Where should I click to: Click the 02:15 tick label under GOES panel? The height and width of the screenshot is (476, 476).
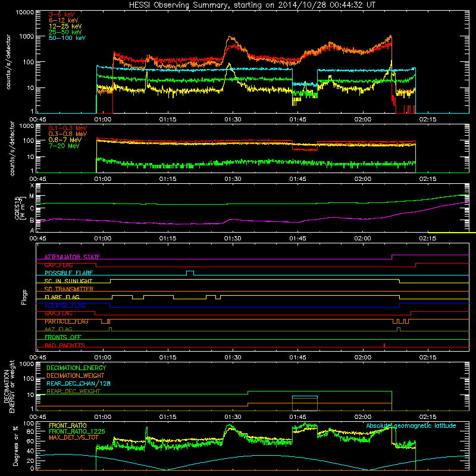(x=428, y=239)
